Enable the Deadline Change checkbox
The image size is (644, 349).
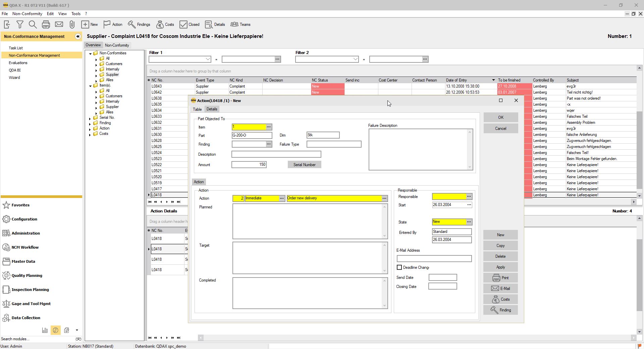[399, 267]
